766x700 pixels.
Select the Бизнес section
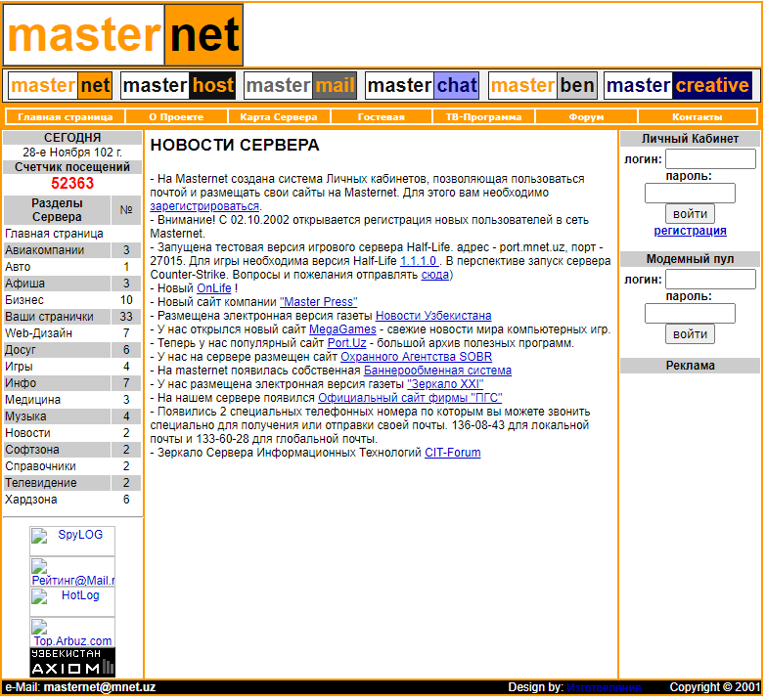pyautogui.click(x=24, y=300)
